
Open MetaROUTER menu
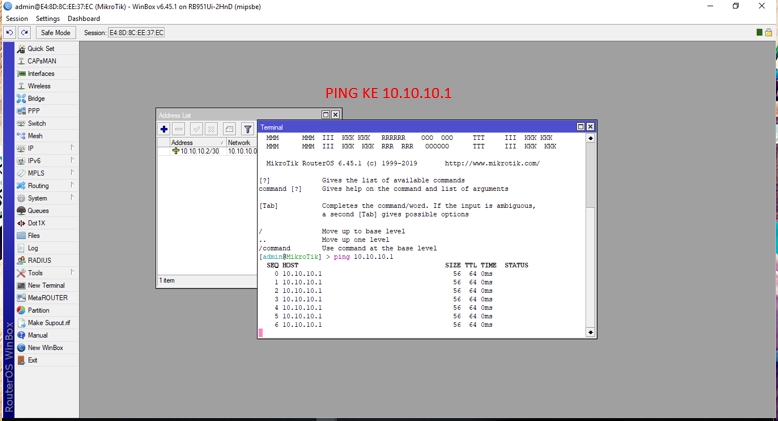(47, 298)
